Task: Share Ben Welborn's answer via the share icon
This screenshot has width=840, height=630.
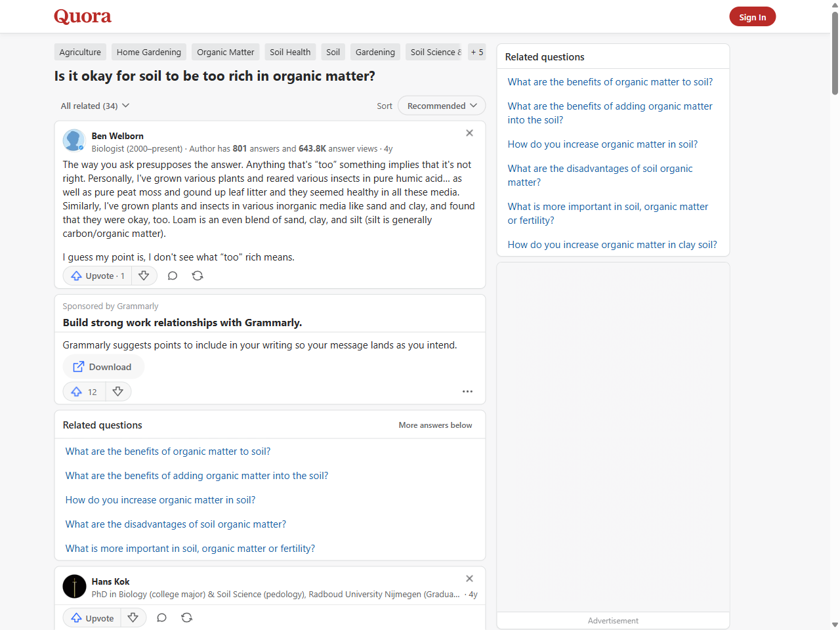Action: (198, 276)
